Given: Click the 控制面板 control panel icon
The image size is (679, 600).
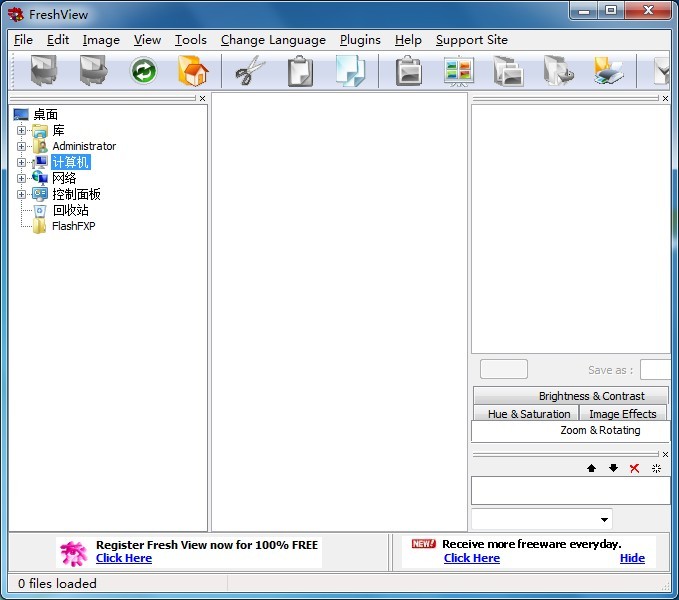Looking at the screenshot, I should (40, 194).
